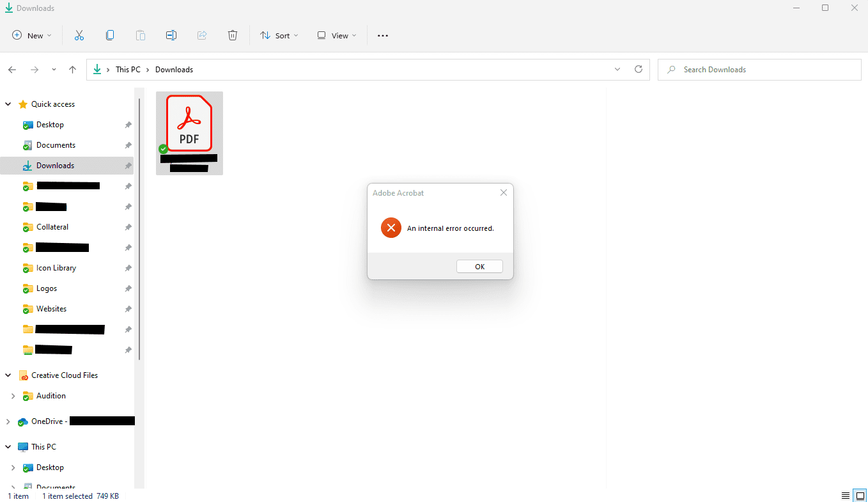The image size is (868, 502).
Task: Open Collateral folder in Quick access
Action: point(52,227)
